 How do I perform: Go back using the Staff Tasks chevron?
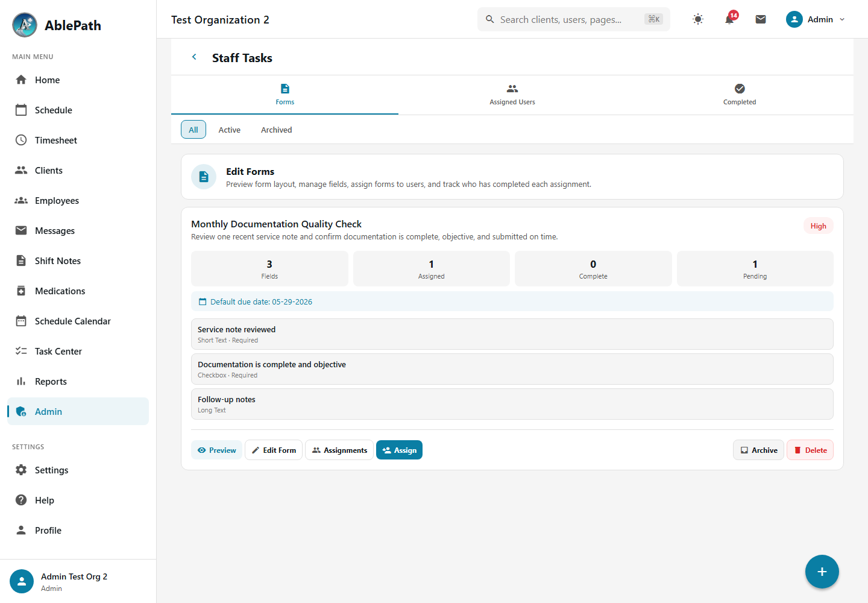(x=194, y=57)
